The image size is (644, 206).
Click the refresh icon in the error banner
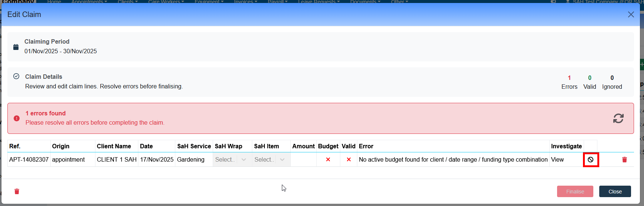(618, 118)
